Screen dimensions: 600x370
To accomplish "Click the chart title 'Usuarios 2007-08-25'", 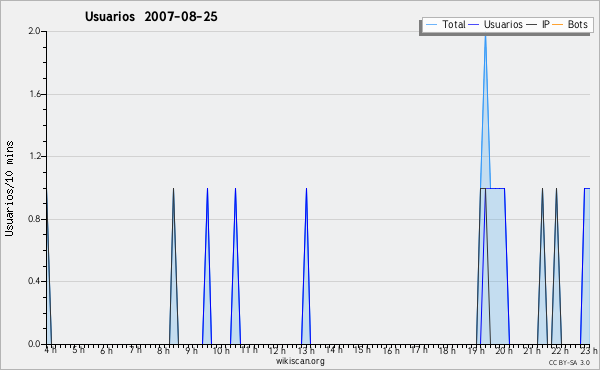I will tap(151, 16).
